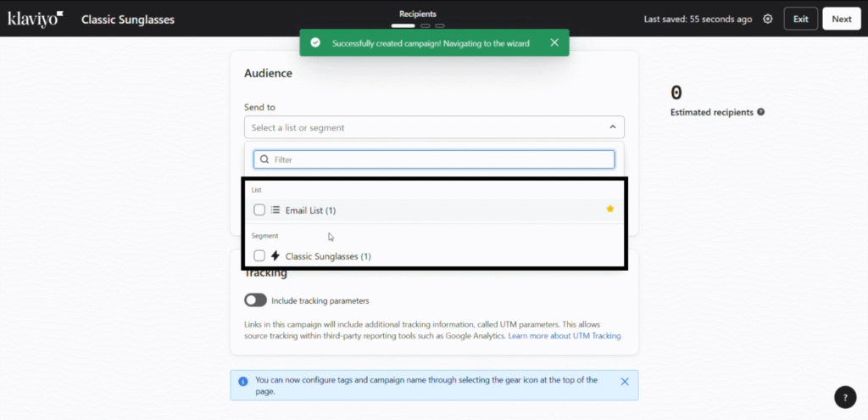Close the blue info banner
The image size is (868, 420).
625,381
